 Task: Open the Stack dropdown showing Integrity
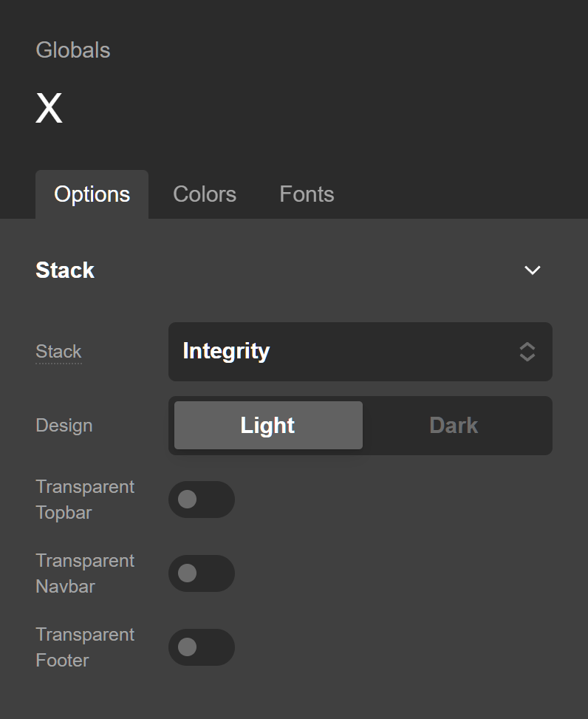(x=360, y=352)
